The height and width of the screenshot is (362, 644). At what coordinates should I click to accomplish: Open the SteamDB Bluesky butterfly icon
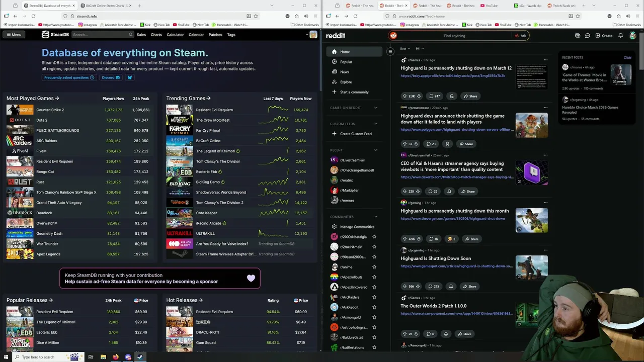[129, 77]
